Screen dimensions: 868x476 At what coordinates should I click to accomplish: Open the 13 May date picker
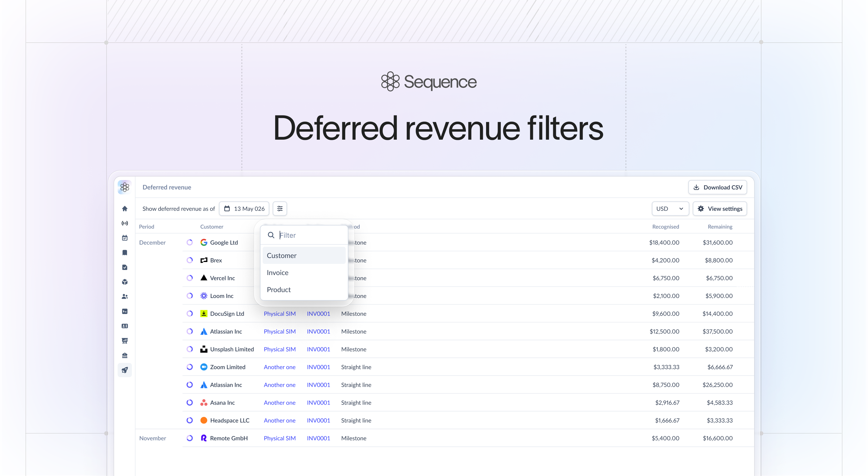coord(244,209)
